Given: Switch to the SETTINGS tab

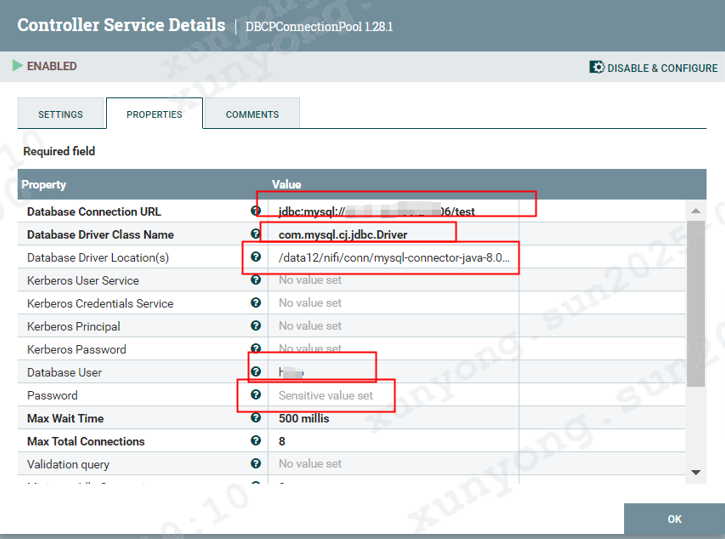Looking at the screenshot, I should [x=61, y=114].
